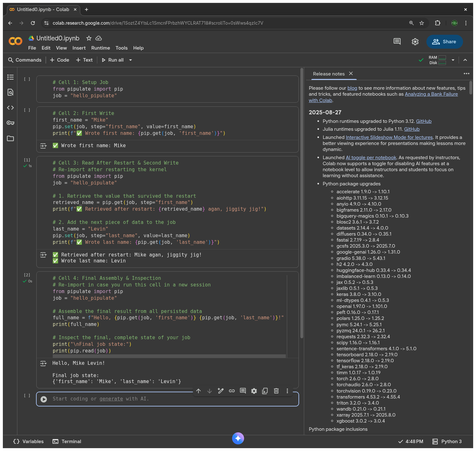Move cell up with the arrow icon
476x451 pixels.
point(198,391)
